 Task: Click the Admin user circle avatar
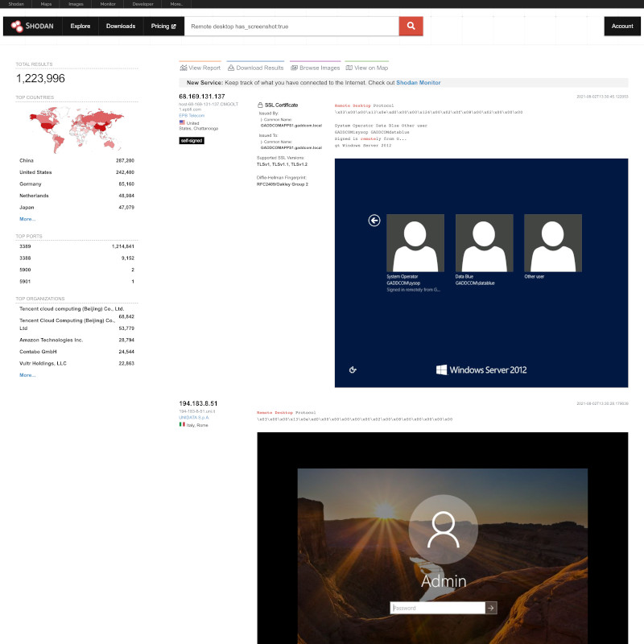pos(444,530)
